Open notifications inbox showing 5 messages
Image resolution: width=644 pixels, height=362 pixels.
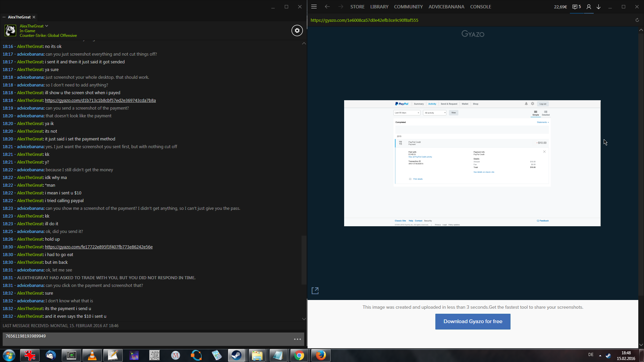click(x=576, y=7)
